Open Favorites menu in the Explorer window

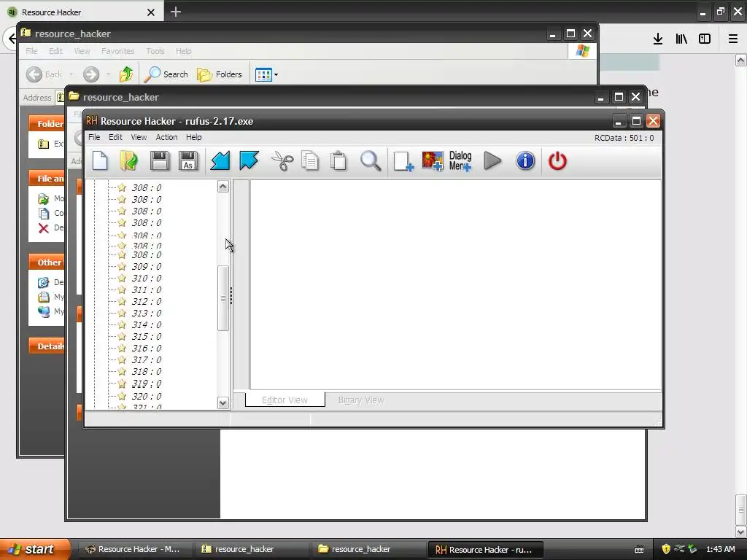coord(117,51)
